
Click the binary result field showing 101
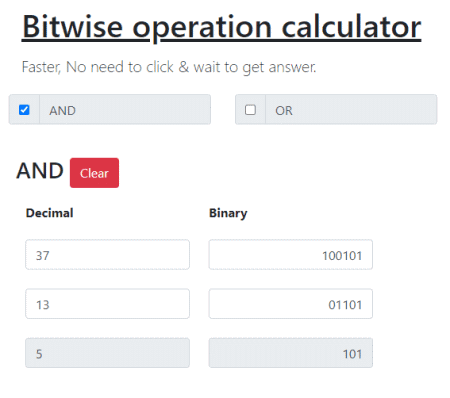pos(291,353)
